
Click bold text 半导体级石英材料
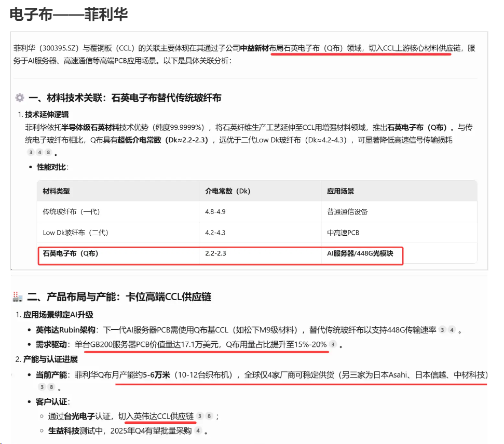click(90, 128)
